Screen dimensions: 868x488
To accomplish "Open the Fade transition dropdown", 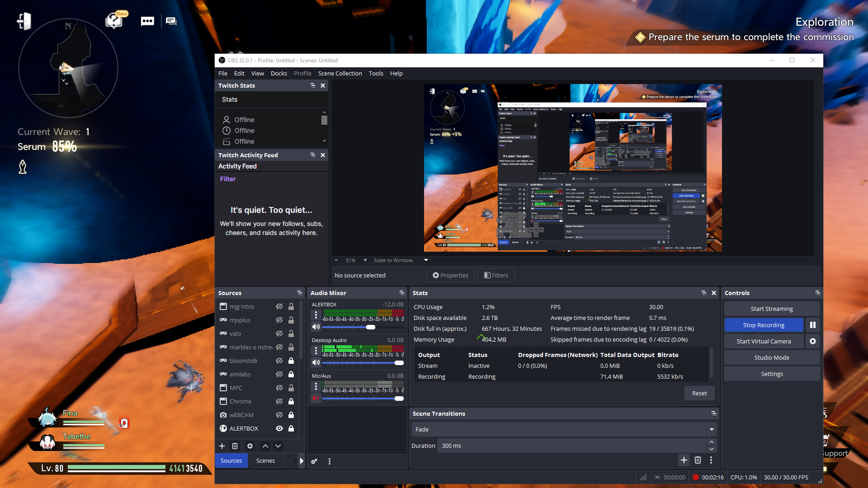I will (x=712, y=429).
